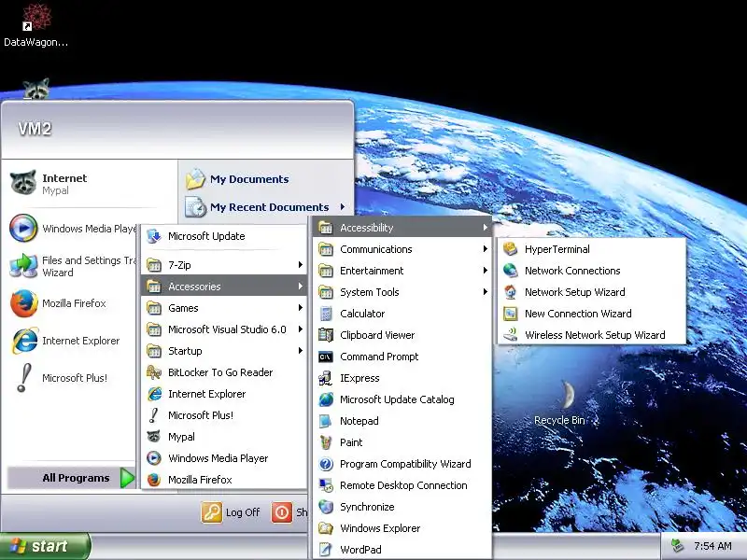Click the red shutdown power button

[282, 512]
